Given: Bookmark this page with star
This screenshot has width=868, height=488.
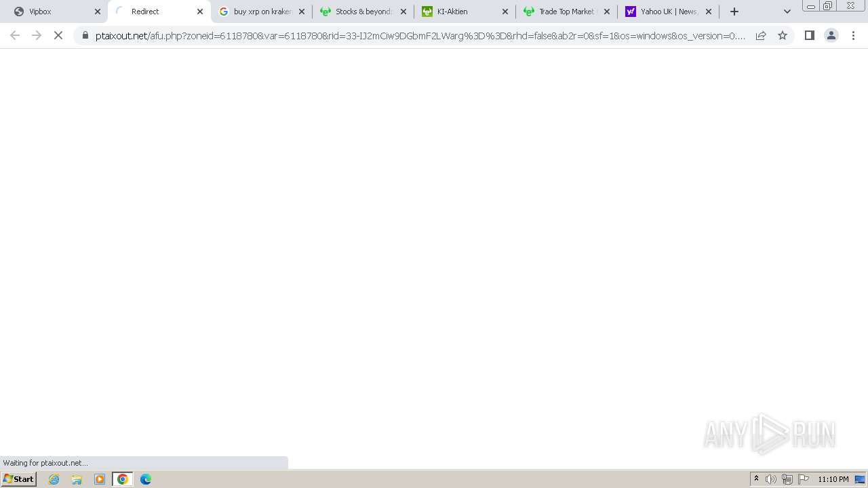Looking at the screenshot, I should tap(783, 35).
